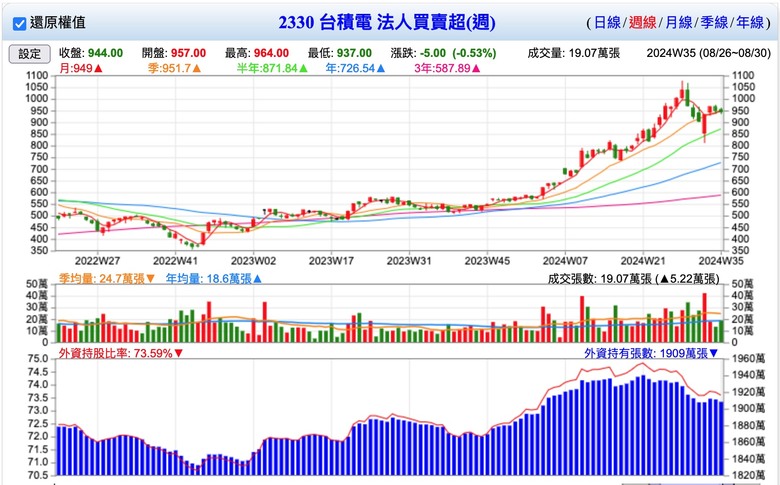Click the 季均量 24.7萬張 label
Screen dimensions: 780x485
pos(107,279)
